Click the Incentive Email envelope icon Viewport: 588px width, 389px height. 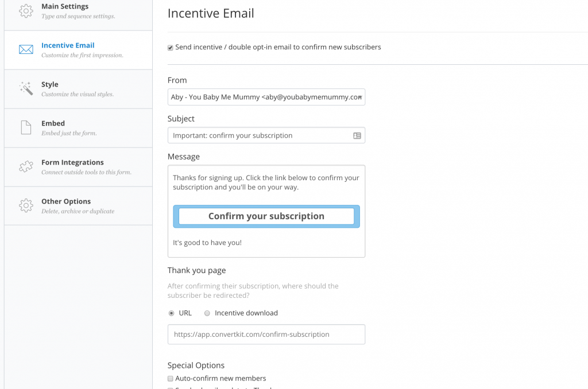26,49
